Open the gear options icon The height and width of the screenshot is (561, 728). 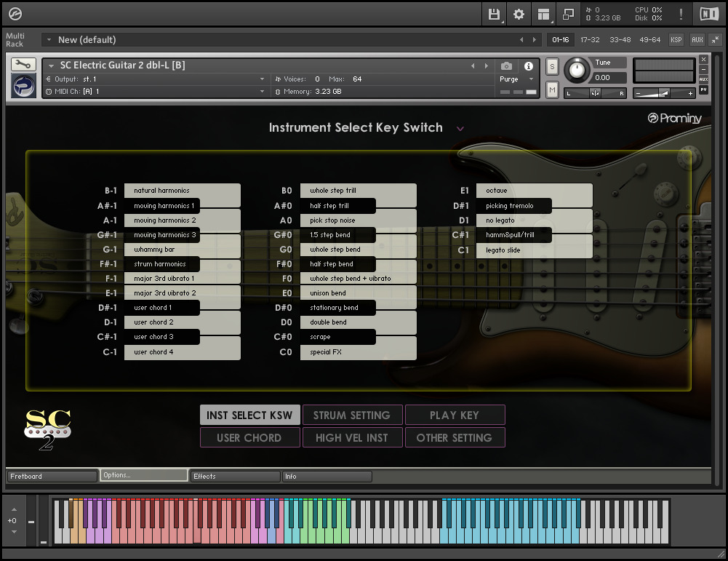(x=519, y=15)
